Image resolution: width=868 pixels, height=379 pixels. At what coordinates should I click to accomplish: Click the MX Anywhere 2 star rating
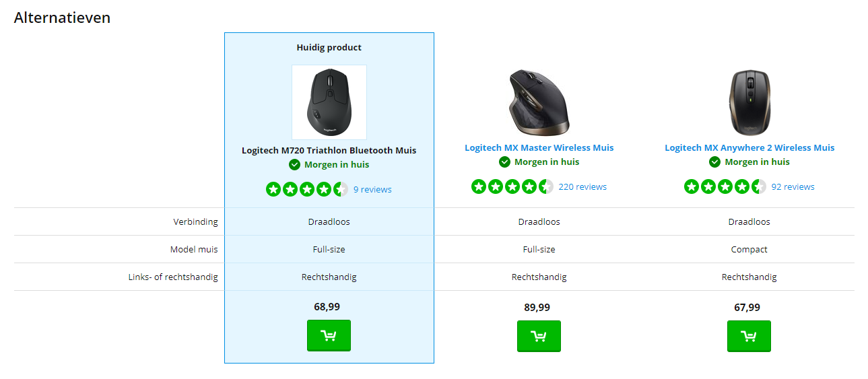pyautogui.click(x=725, y=186)
